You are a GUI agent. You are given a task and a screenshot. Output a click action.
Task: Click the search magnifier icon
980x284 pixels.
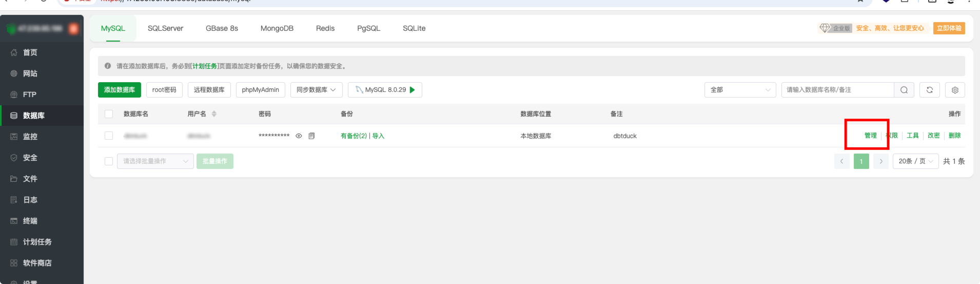pos(904,90)
